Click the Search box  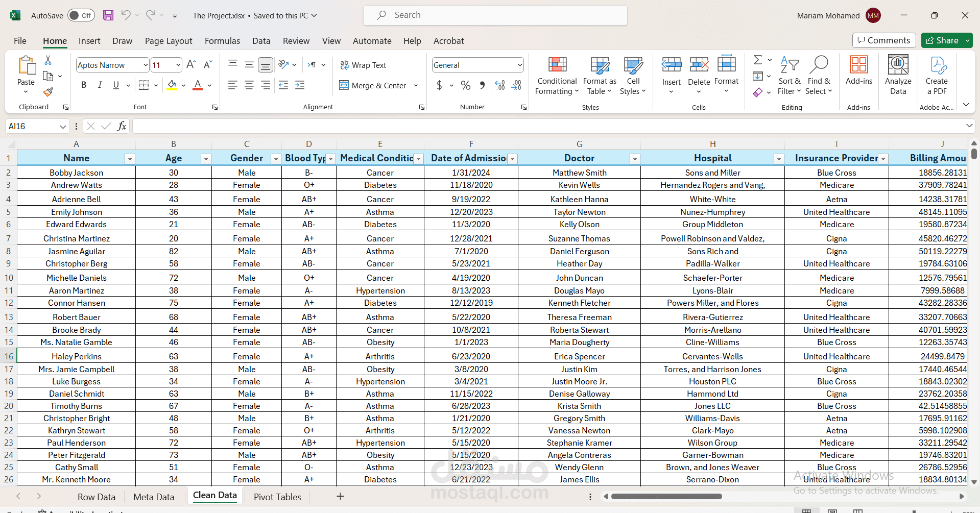(495, 15)
